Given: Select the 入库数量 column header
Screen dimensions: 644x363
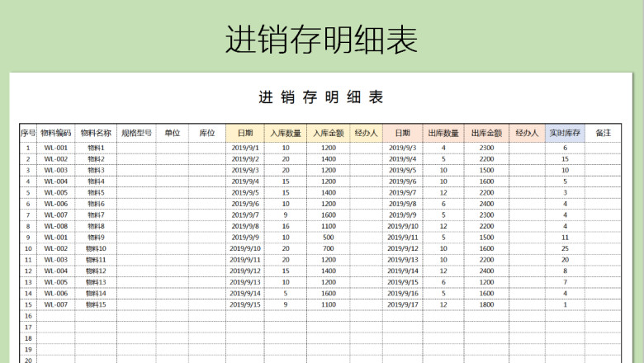Looking at the screenshot, I should coord(286,133).
